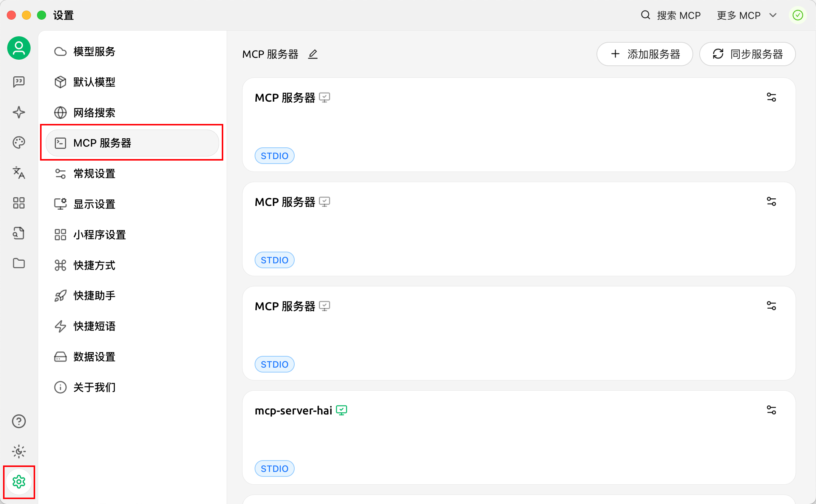816x504 pixels.
Task: Click the user avatar icon
Action: 19,48
